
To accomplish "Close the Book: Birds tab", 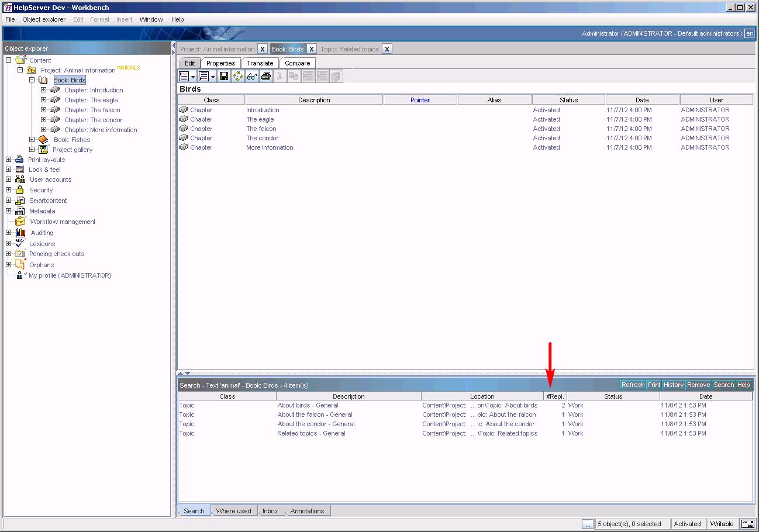I will click(312, 49).
